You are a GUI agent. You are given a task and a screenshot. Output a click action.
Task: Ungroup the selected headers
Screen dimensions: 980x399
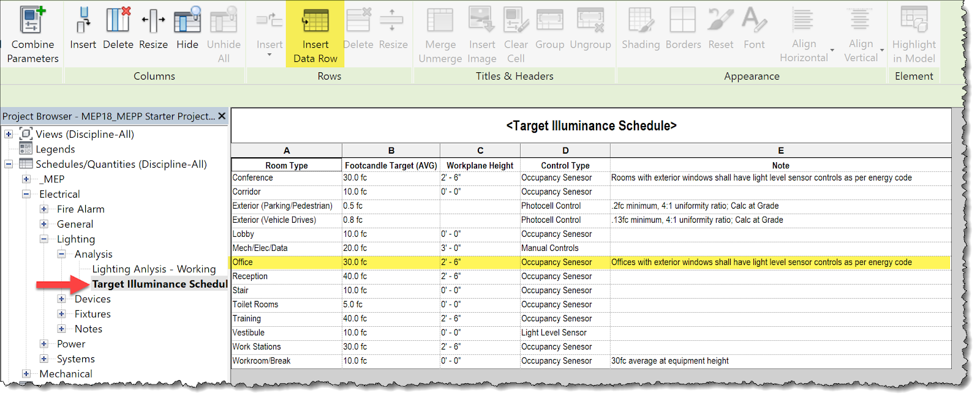click(590, 28)
